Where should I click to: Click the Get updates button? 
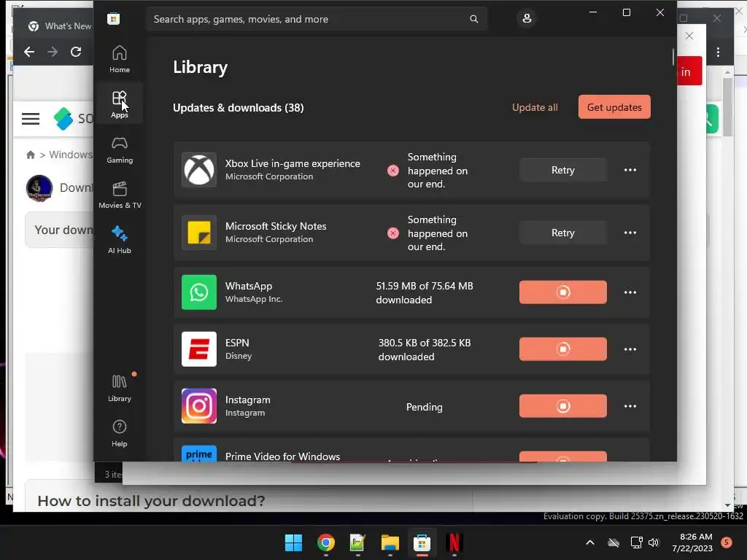tap(614, 107)
